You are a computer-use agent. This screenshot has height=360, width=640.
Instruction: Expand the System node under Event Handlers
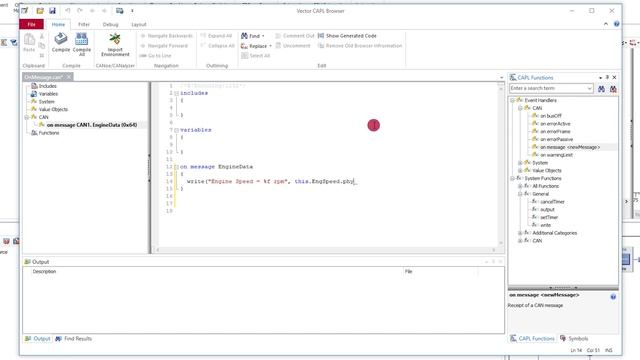[x=520, y=163]
